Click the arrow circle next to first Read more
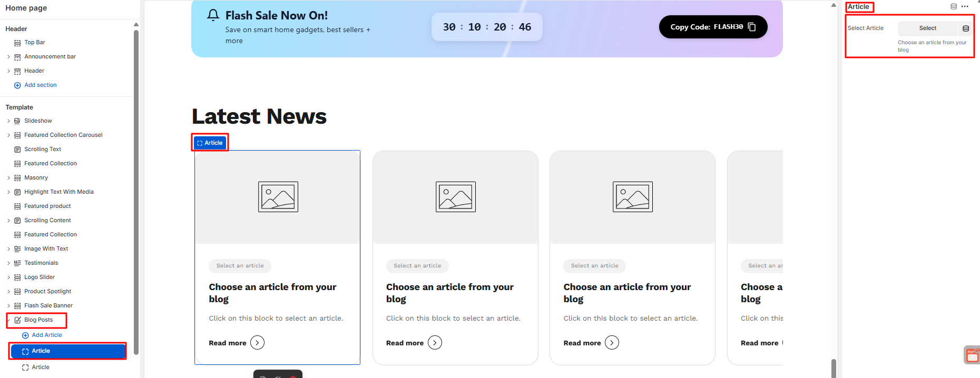The height and width of the screenshot is (378, 980). [257, 343]
